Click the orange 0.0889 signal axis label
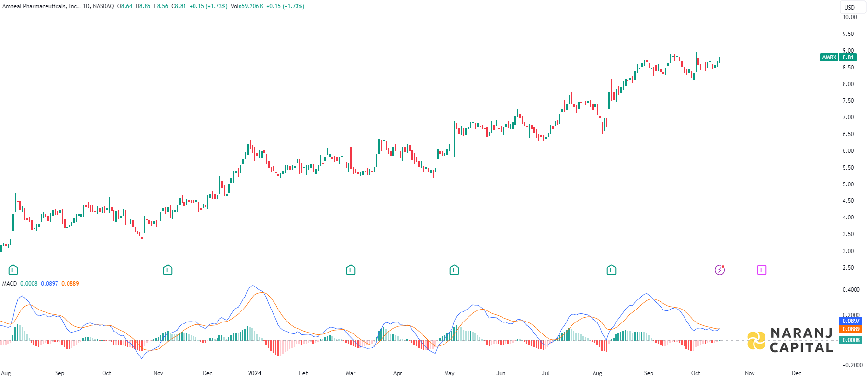Viewport: 868px width, 379px height. click(851, 329)
